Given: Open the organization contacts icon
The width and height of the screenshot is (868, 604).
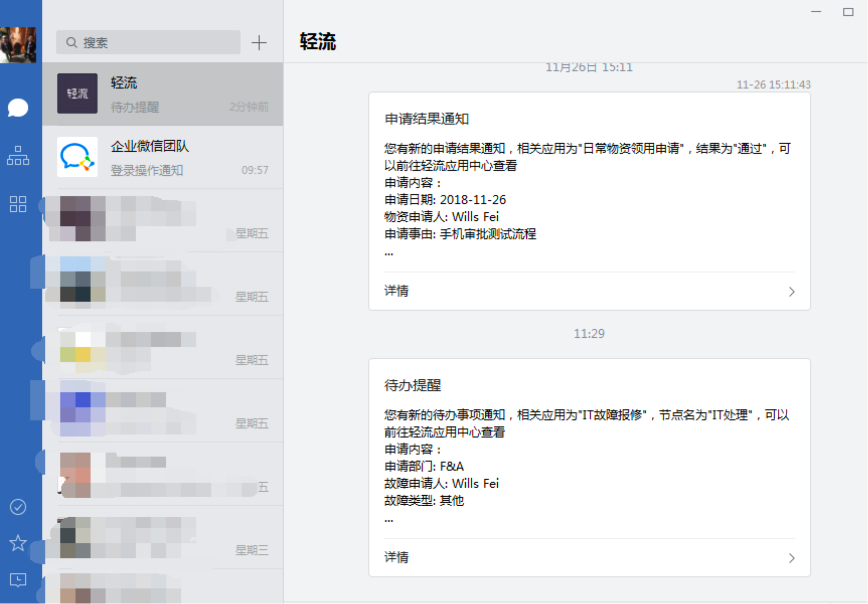Looking at the screenshot, I should (18, 156).
